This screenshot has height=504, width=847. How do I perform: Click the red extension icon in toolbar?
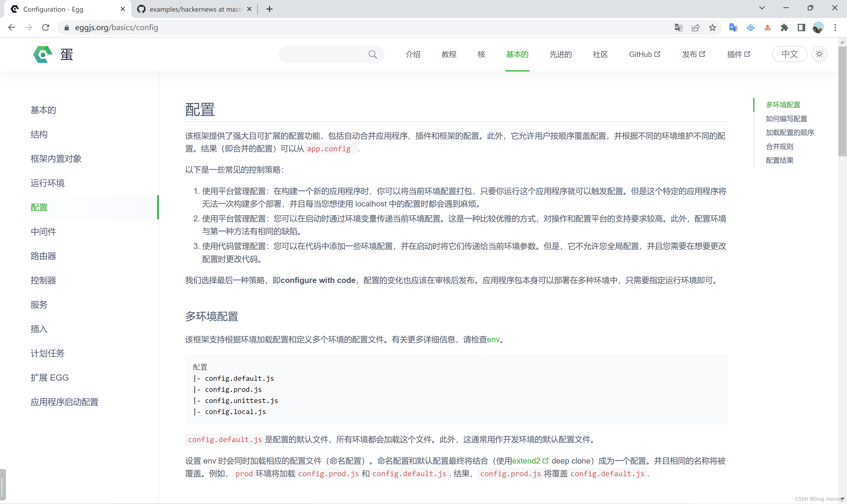point(768,28)
